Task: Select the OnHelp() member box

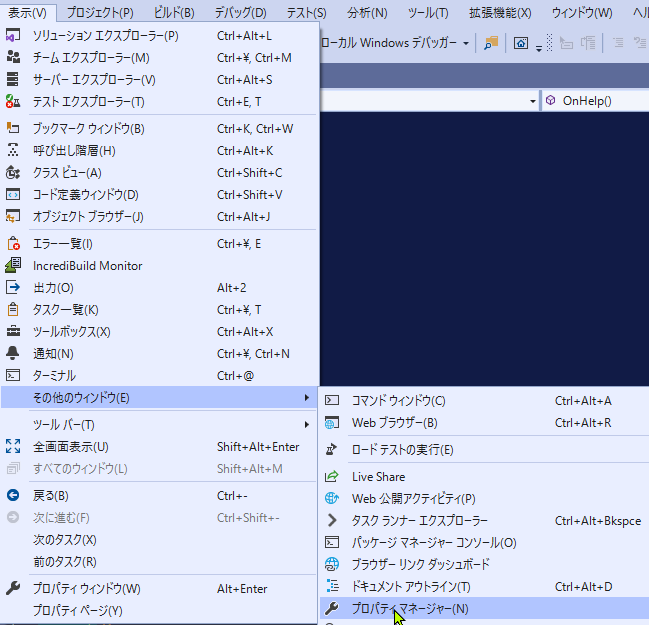Action: [595, 101]
